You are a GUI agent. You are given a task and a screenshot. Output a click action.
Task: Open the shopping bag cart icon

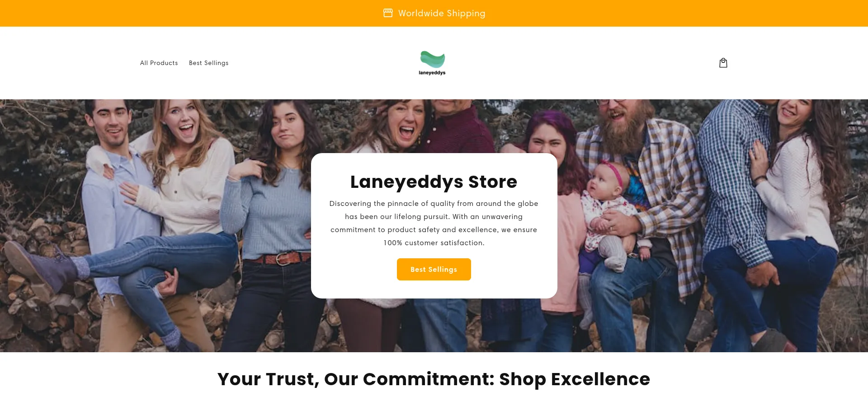click(x=723, y=63)
